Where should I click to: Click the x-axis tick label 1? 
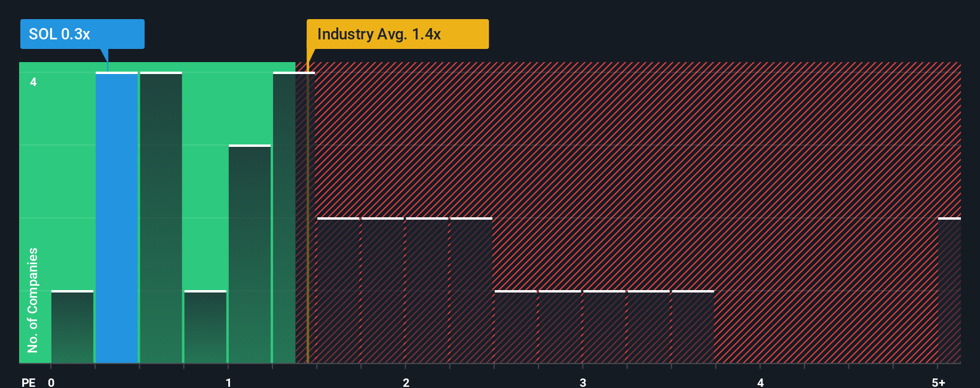tap(228, 383)
